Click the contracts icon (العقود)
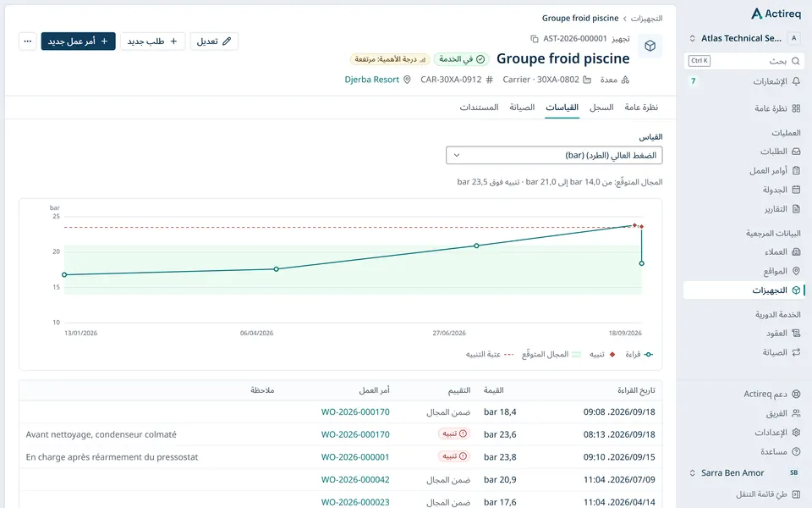 click(796, 334)
